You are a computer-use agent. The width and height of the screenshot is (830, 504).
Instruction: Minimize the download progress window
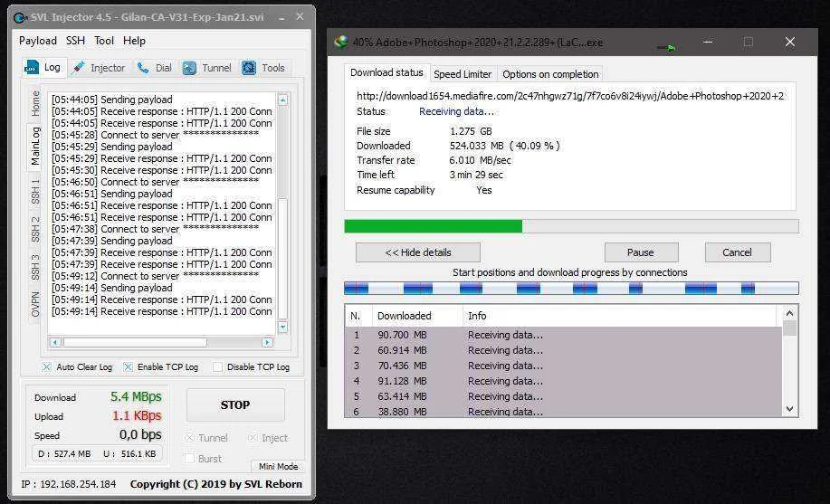pos(708,42)
